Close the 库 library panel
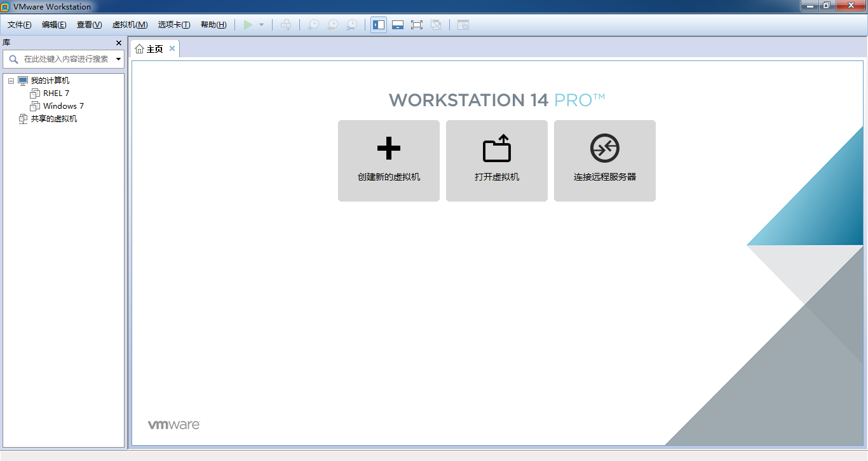Screen dimensions: 868x461 119,43
